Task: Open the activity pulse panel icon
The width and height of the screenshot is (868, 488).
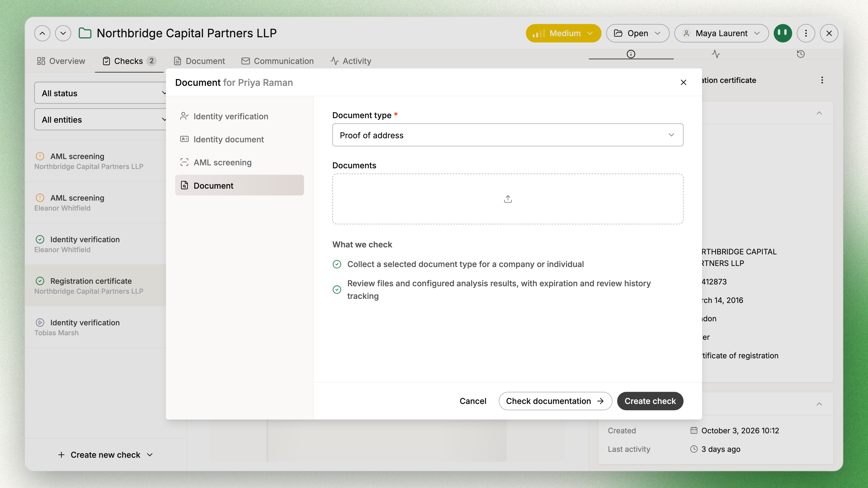Action: point(716,54)
